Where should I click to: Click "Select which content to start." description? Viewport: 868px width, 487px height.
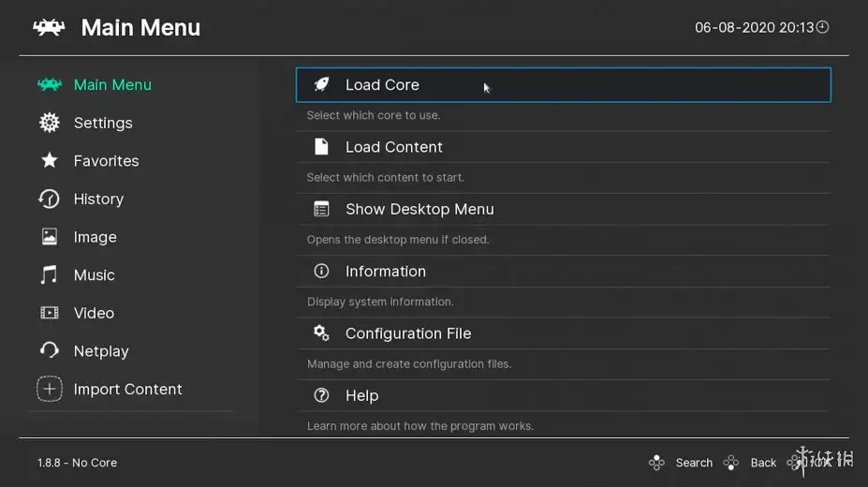(386, 177)
